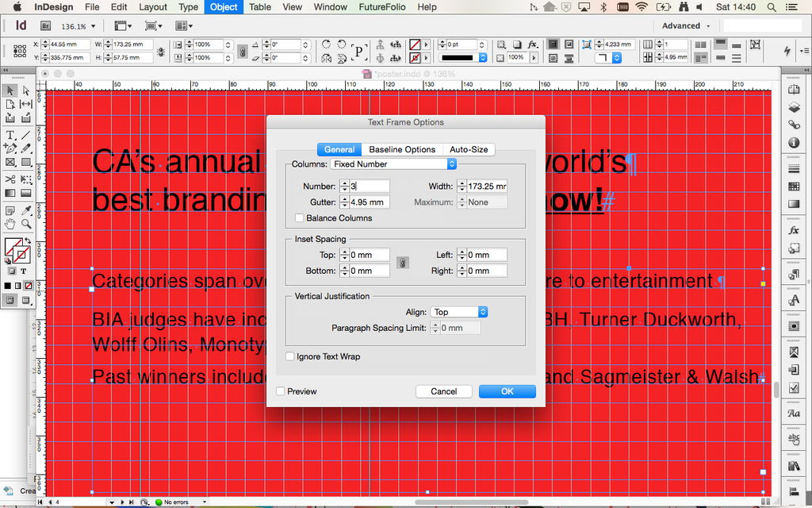Select the Eyedropper tool
812x508 pixels.
pos(25,209)
